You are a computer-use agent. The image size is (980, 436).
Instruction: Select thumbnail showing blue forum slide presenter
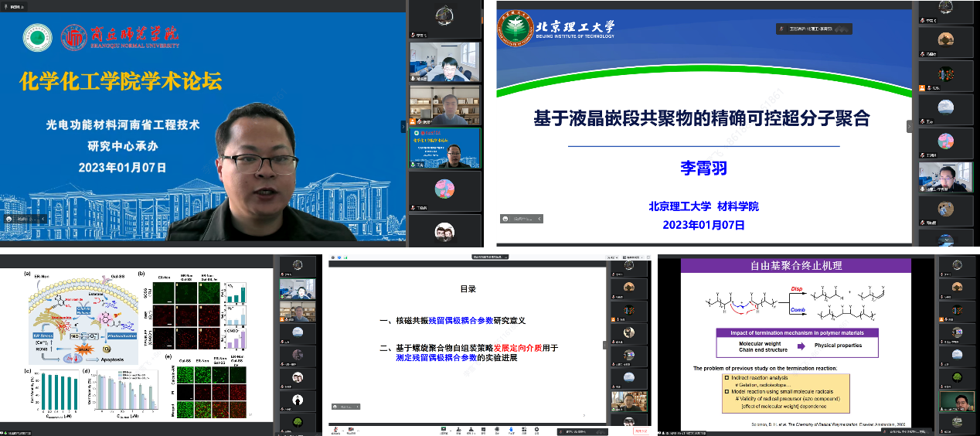[444, 148]
